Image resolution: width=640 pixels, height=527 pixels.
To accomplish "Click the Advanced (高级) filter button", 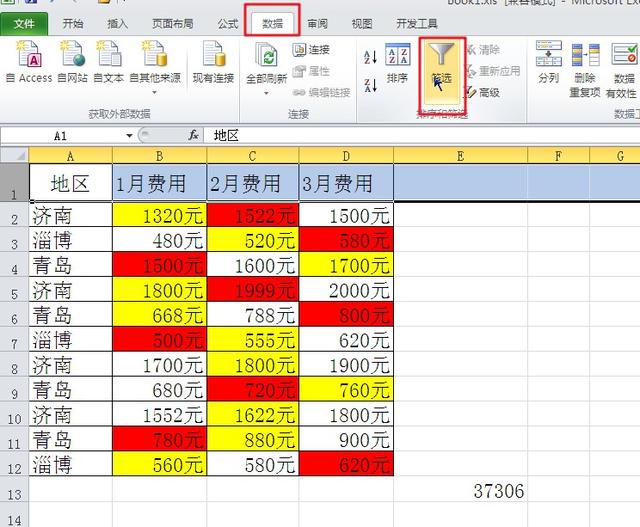I will click(x=483, y=93).
